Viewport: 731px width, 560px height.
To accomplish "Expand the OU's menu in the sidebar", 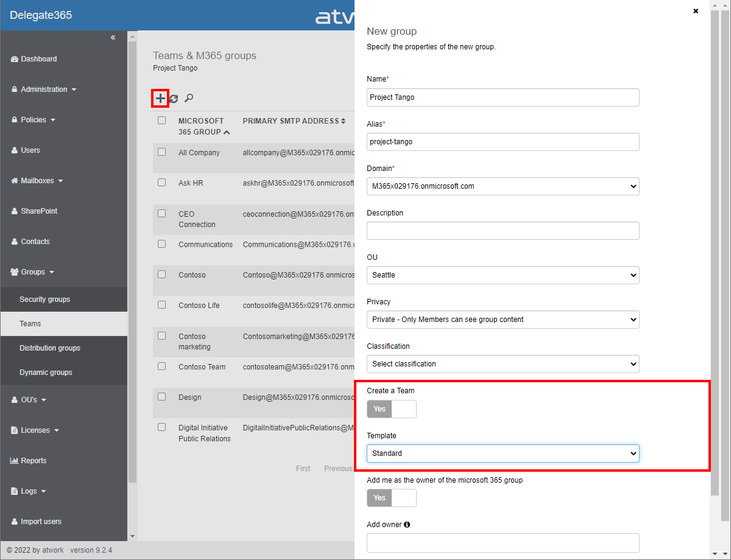I will tap(29, 400).
